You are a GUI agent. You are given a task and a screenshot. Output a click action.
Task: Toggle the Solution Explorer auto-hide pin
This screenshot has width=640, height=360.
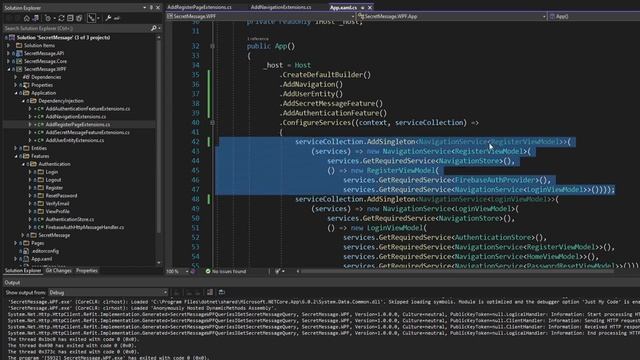tap(151, 7)
